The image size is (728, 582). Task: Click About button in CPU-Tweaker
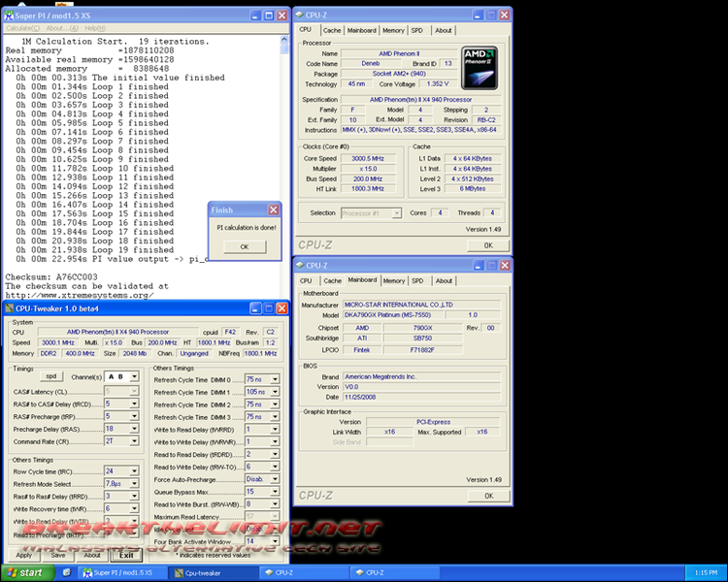pyautogui.click(x=92, y=555)
